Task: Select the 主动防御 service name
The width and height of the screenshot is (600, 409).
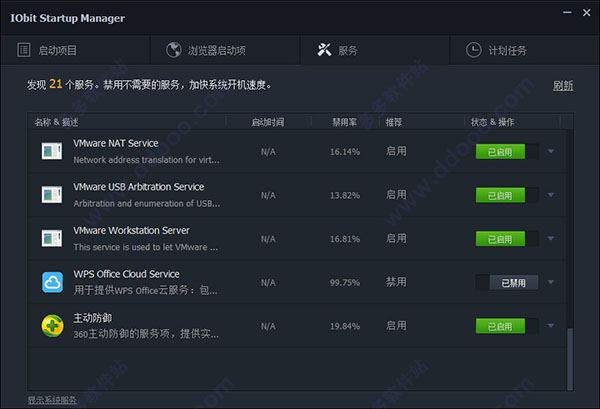Action: click(93, 318)
